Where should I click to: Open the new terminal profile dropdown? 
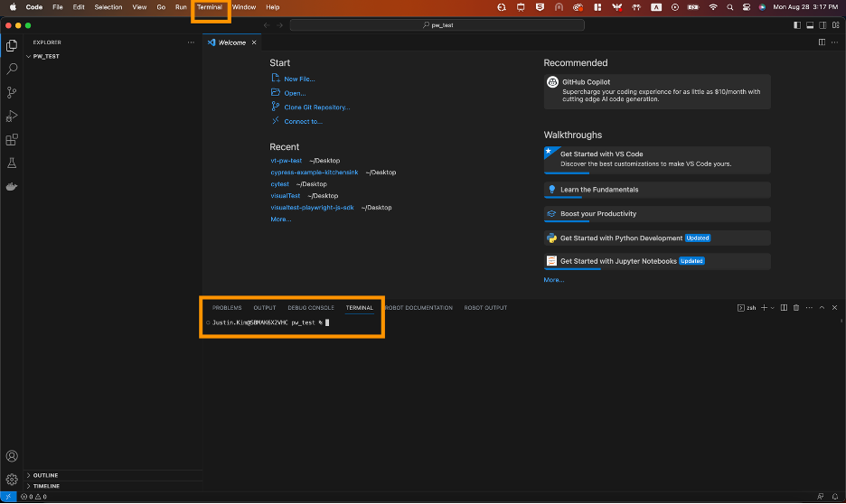[x=773, y=308]
